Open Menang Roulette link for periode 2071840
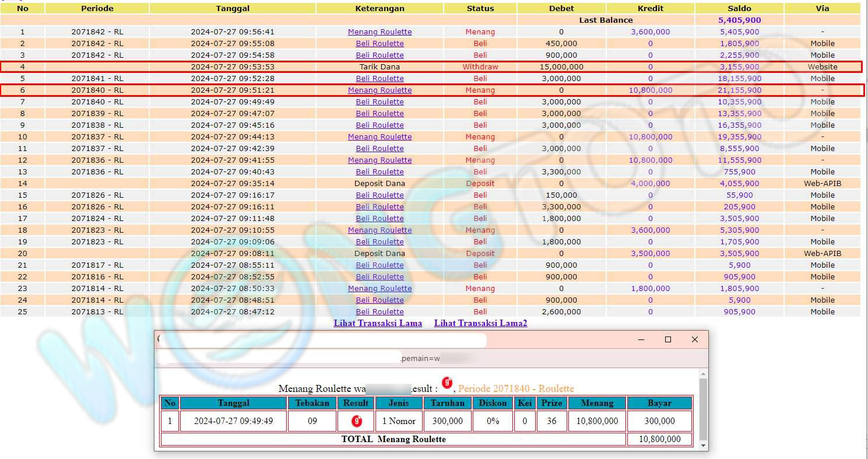 coord(379,90)
